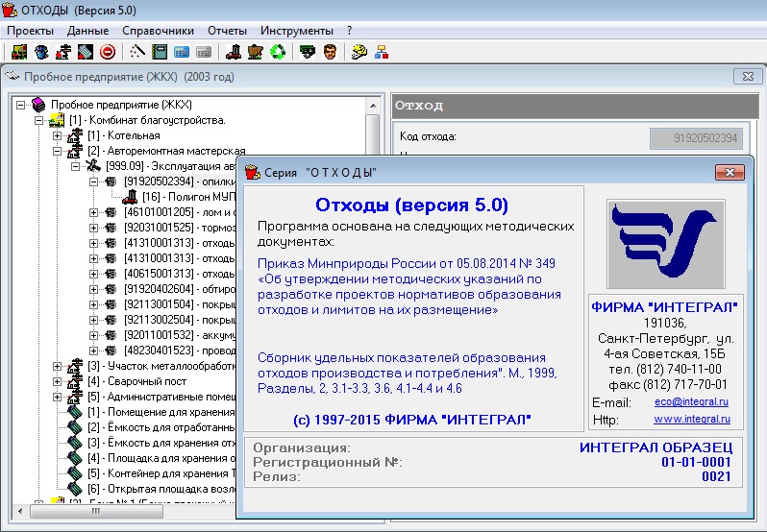Click the tree scroll up arrow
The width and height of the screenshot is (767, 532).
pos(373,106)
